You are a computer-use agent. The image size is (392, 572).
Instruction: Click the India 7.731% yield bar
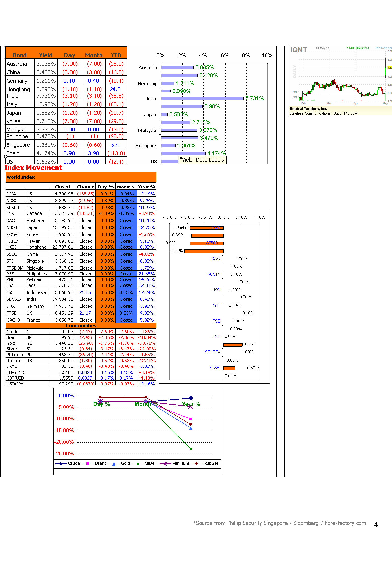(202, 99)
